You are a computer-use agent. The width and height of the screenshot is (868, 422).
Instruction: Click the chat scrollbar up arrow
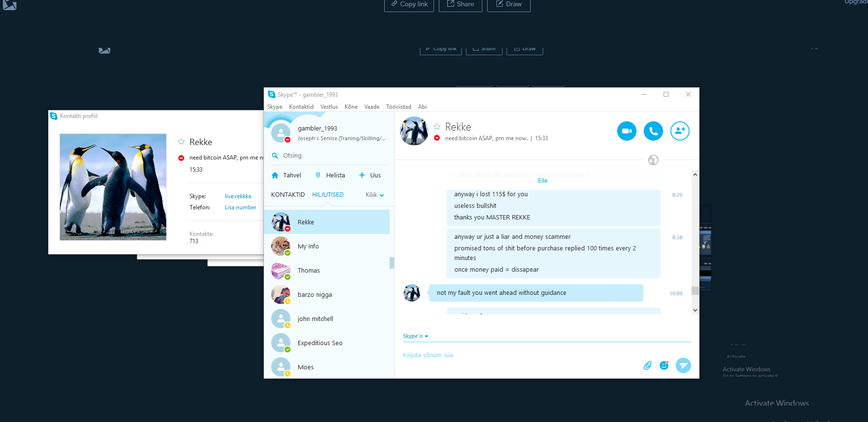pyautogui.click(x=695, y=175)
